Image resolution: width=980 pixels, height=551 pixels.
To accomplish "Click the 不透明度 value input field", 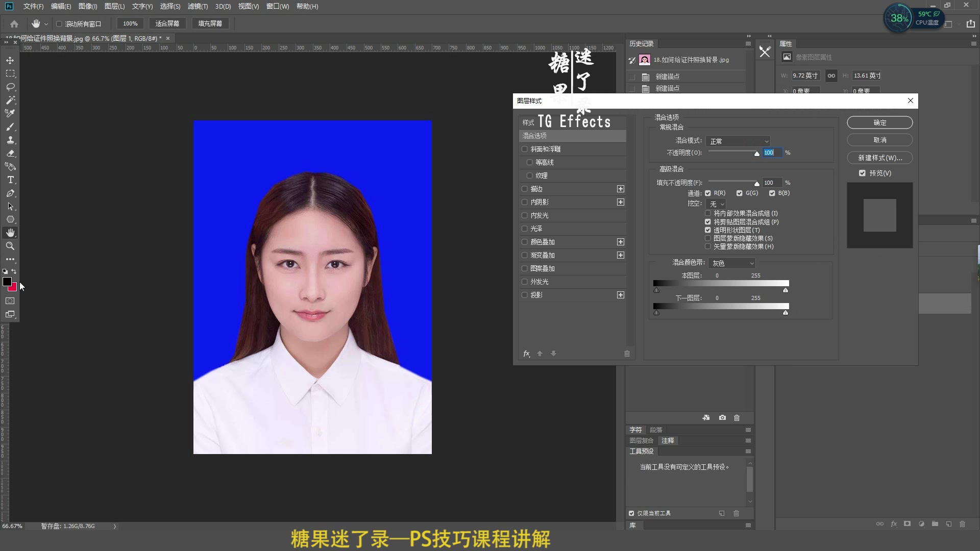I will (772, 153).
